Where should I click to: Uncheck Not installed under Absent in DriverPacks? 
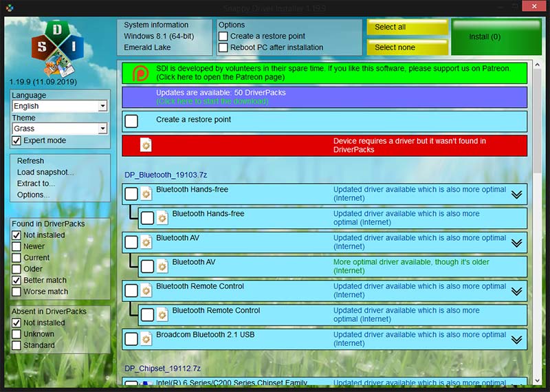pyautogui.click(x=16, y=323)
